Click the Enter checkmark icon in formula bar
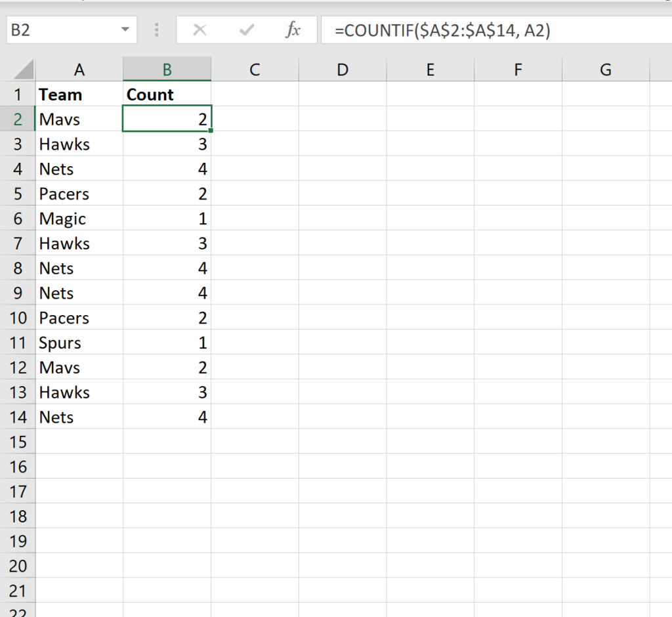 tap(247, 30)
